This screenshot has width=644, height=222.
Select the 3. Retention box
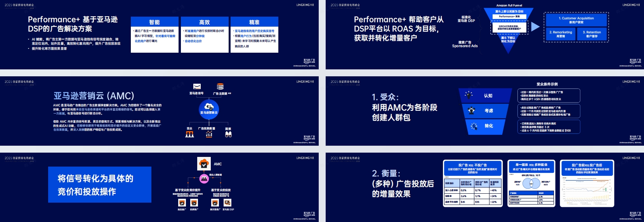click(x=592, y=34)
